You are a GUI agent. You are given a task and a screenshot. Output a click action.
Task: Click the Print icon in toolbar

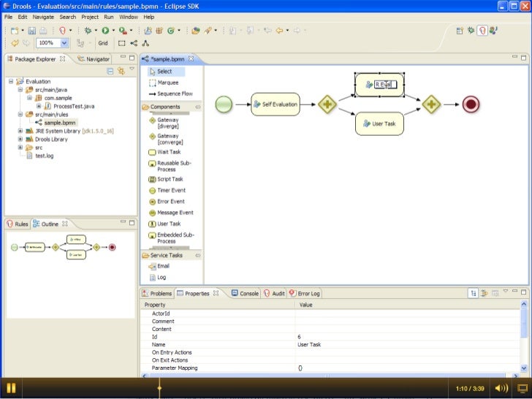click(43, 31)
